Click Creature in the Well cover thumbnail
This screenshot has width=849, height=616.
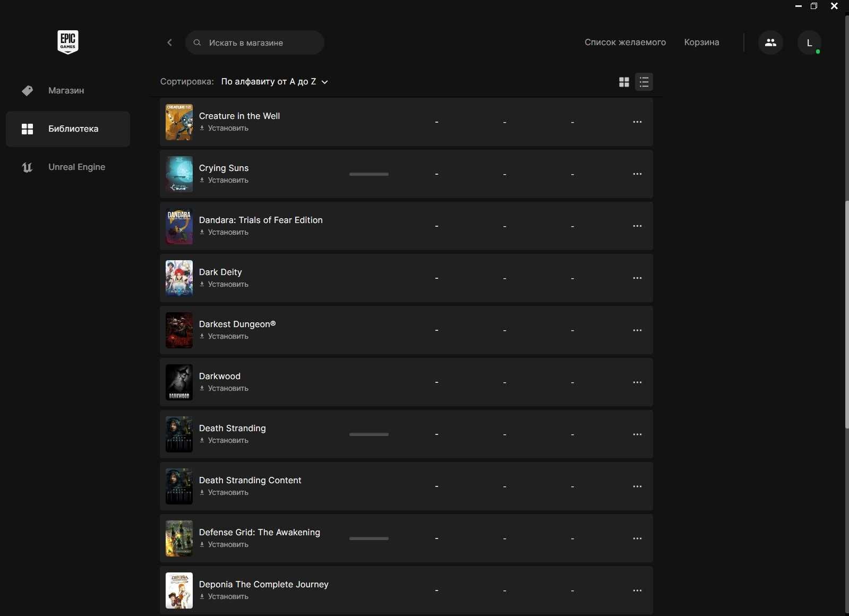179,122
